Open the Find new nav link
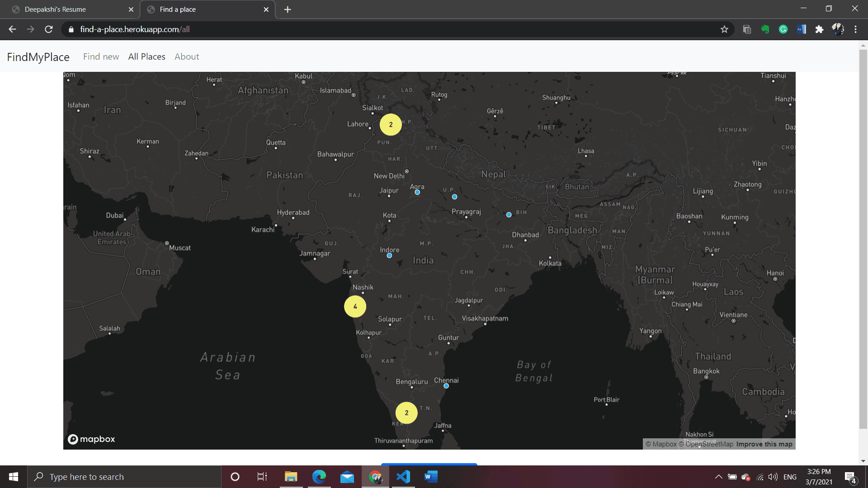The height and width of the screenshot is (488, 868). (101, 56)
